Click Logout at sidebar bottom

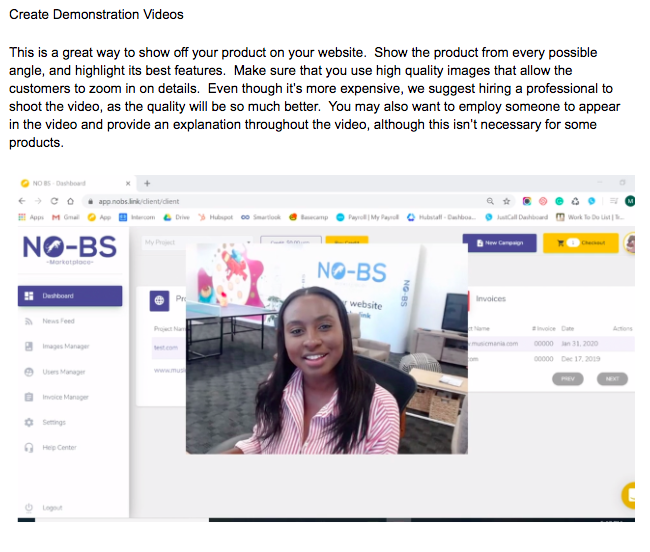(x=52, y=507)
